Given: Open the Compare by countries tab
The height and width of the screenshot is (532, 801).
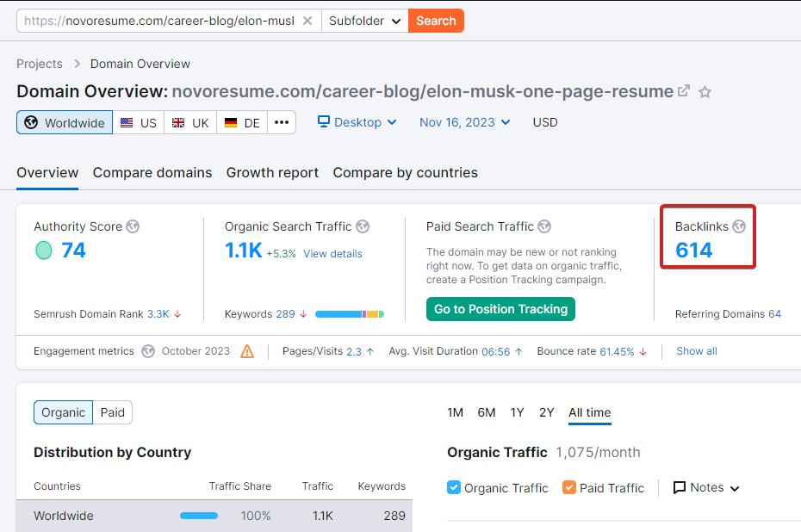Looking at the screenshot, I should [405, 172].
